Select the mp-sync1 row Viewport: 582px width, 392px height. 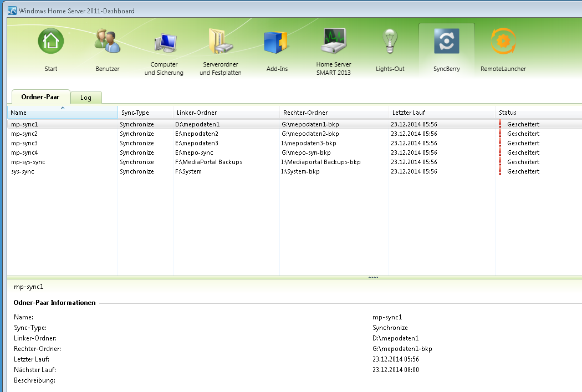coord(295,124)
